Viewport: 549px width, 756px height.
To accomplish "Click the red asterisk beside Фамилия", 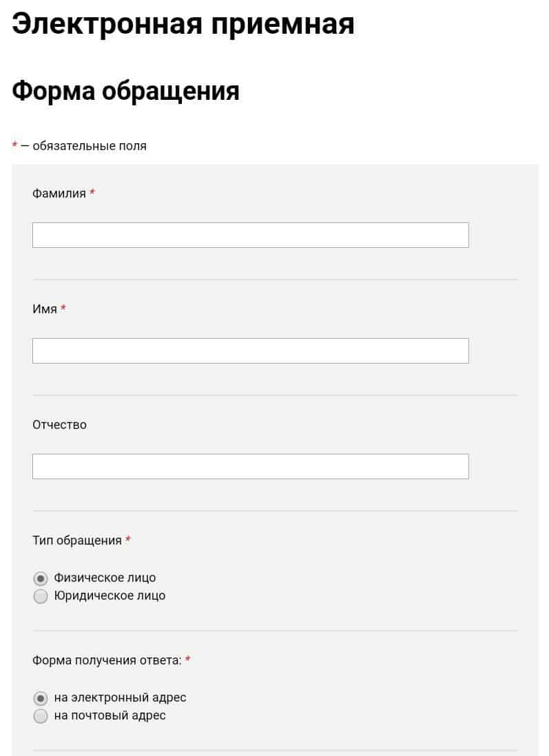I will pyautogui.click(x=92, y=192).
